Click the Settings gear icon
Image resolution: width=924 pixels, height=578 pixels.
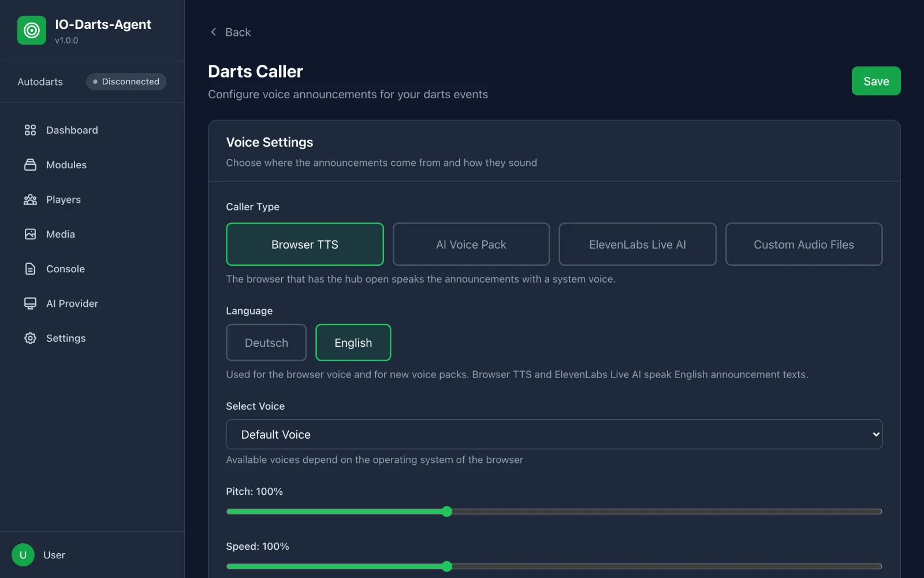[x=30, y=338]
